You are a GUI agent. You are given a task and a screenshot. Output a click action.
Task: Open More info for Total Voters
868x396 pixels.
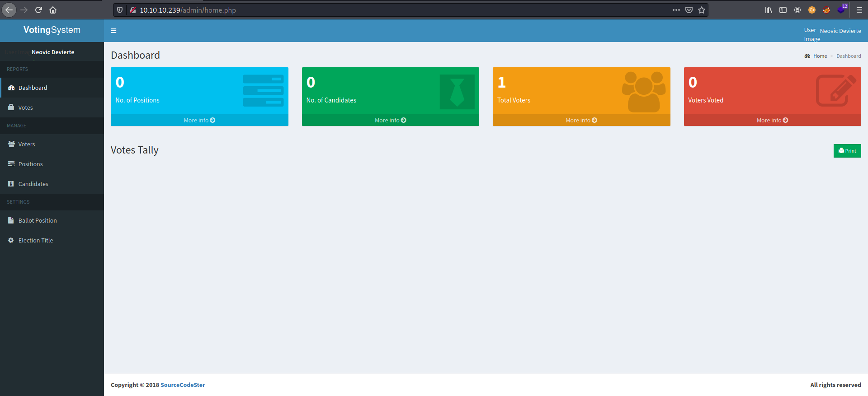(581, 120)
